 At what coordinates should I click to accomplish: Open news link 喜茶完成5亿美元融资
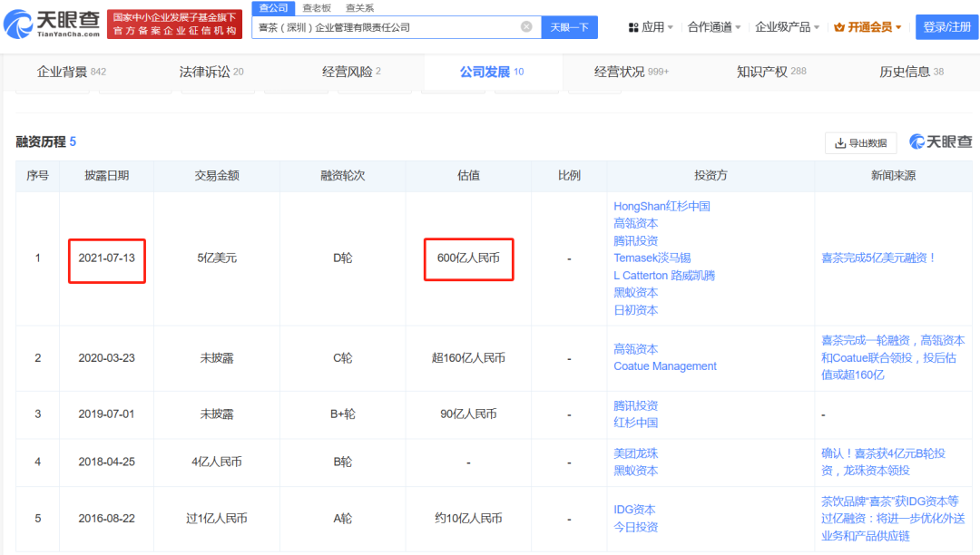[x=877, y=258]
